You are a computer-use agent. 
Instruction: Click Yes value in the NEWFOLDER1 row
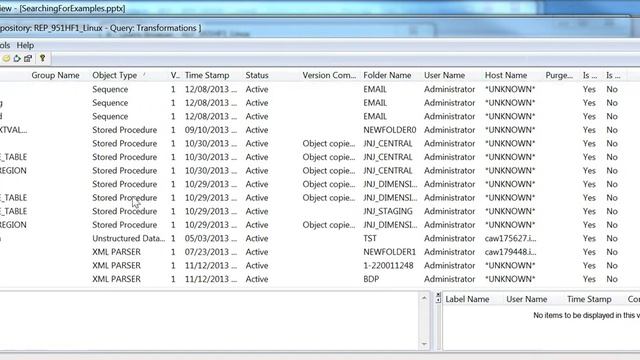(x=589, y=252)
